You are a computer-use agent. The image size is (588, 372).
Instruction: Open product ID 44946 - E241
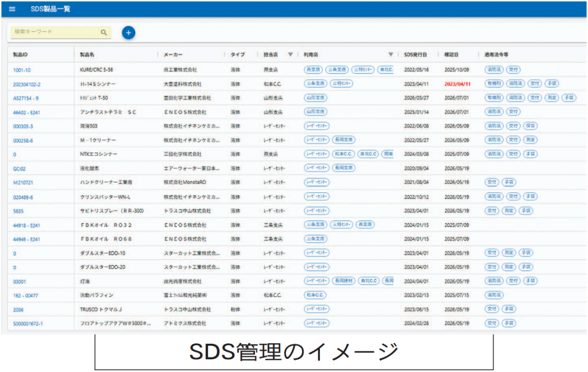coord(26,239)
